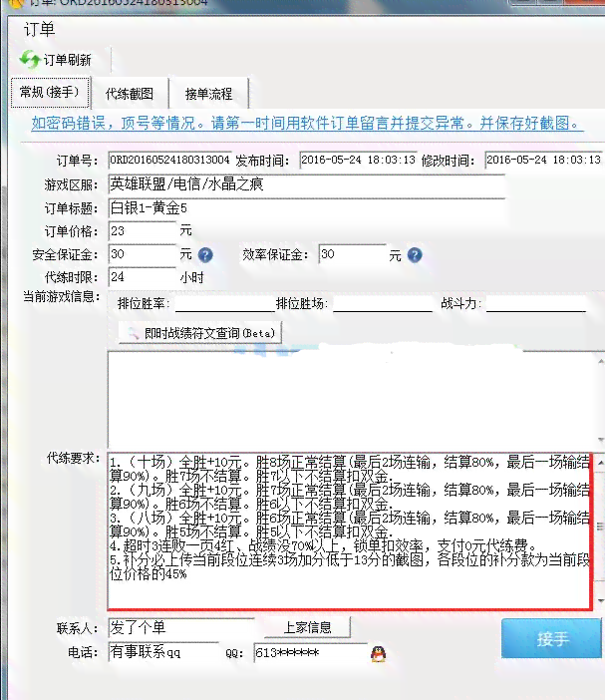Click the blue 接手 button
This screenshot has width=605, height=700.
(552, 639)
